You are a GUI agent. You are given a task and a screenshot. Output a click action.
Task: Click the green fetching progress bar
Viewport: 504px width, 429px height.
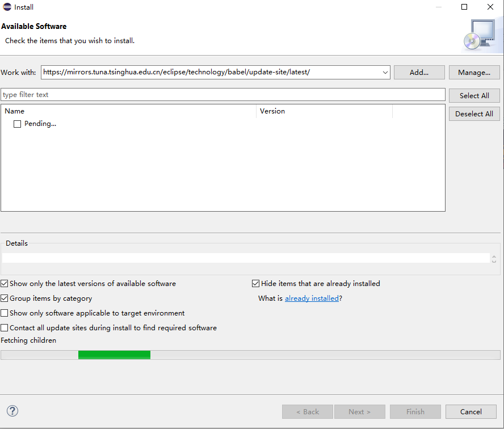[x=114, y=355]
